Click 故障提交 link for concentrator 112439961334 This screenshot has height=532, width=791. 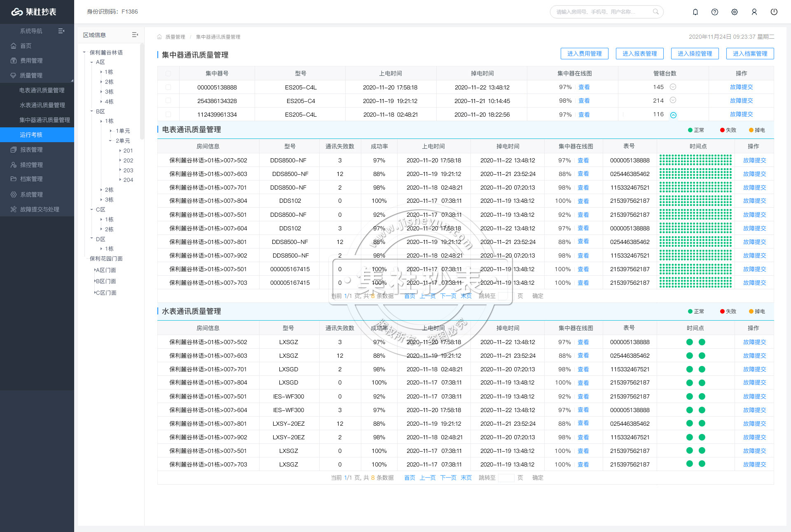[x=741, y=115]
